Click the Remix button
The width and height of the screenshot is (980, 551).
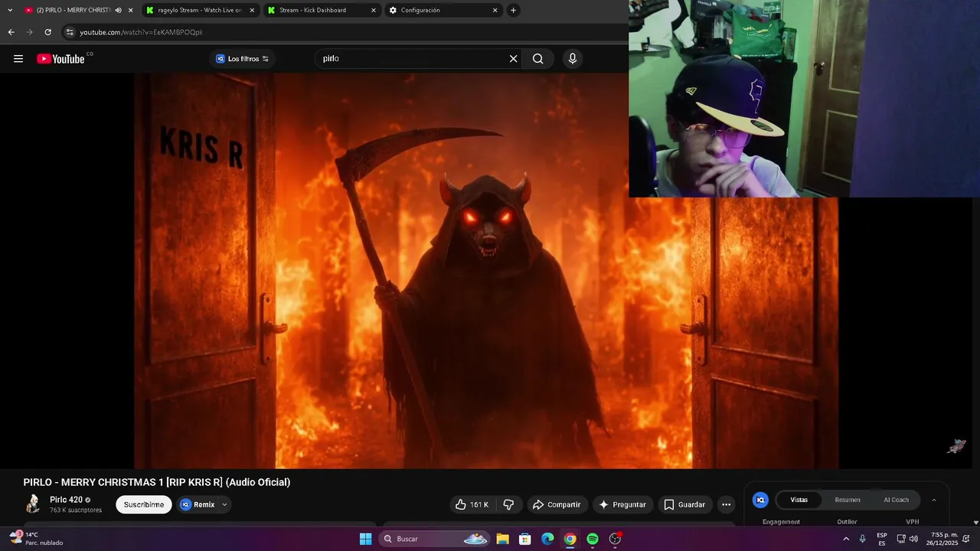coord(198,504)
